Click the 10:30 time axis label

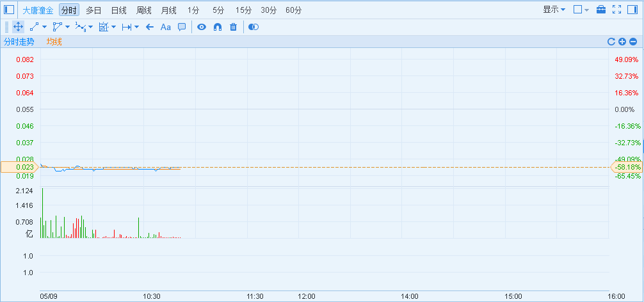(151, 296)
